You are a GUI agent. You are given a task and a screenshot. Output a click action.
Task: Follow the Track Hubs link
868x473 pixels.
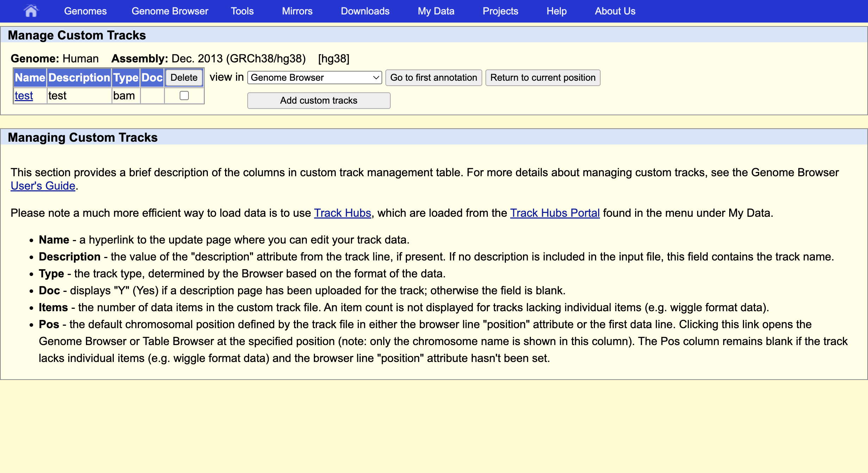point(342,213)
